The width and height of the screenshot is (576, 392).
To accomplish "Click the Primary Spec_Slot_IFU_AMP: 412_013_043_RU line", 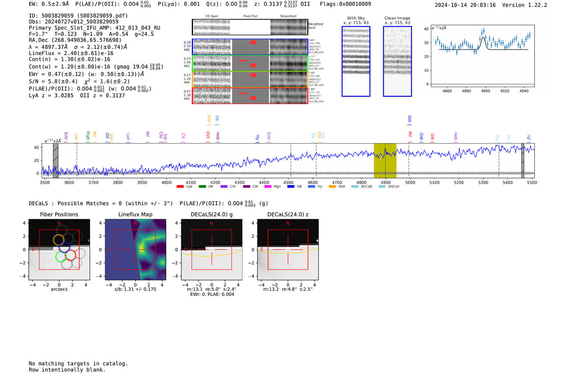I will point(95,28).
